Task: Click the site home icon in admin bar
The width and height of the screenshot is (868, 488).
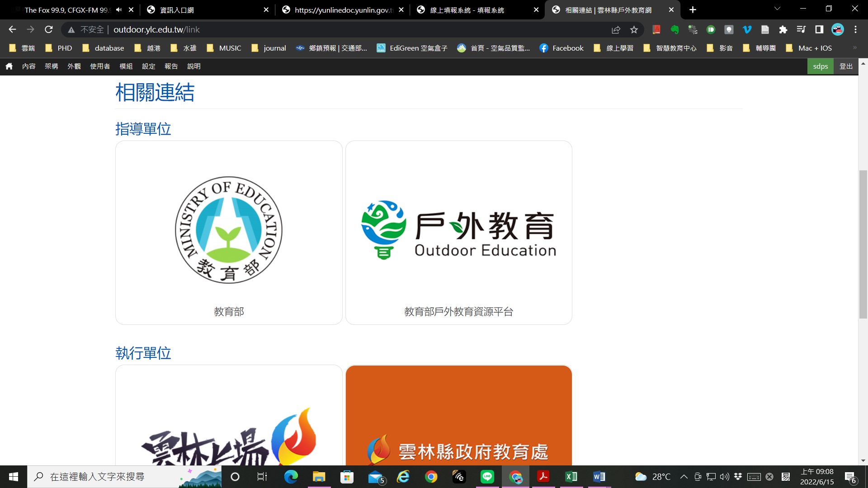Action: 9,66
